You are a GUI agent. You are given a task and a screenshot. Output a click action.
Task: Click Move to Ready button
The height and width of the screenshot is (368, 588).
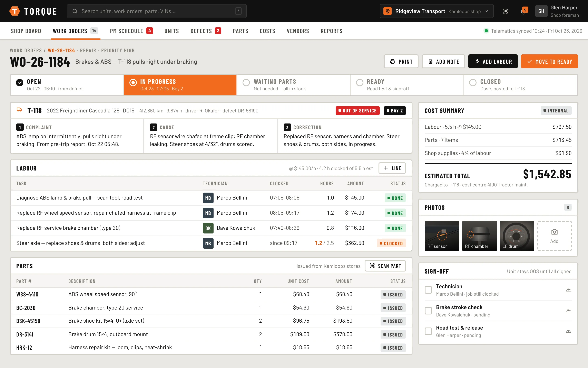pos(550,62)
